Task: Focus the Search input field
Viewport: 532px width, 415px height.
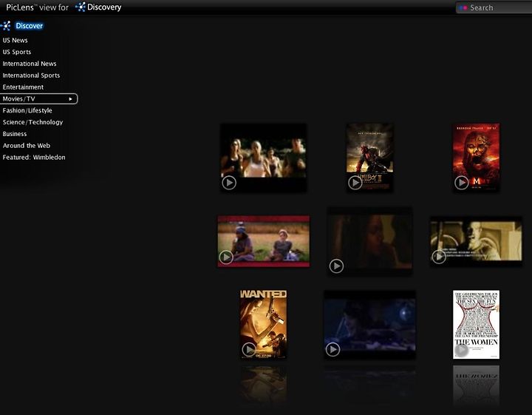Action: point(494,7)
